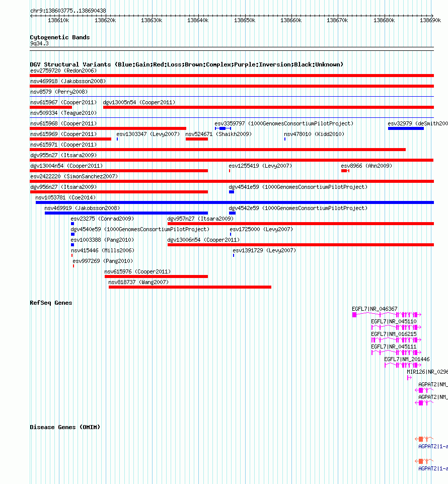The height and width of the screenshot is (484, 448).
Task: Click the esv23275 (Conrad2009) blue block
Action: point(72,224)
